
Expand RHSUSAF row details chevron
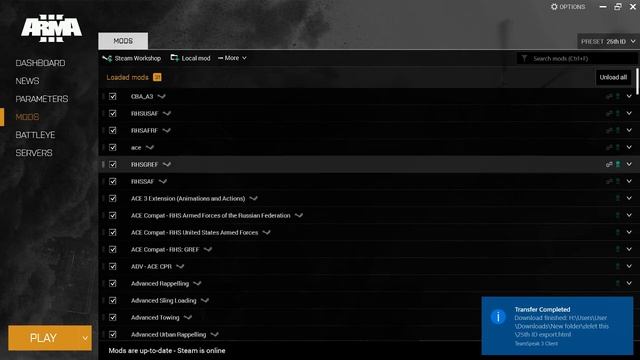[x=629, y=113]
